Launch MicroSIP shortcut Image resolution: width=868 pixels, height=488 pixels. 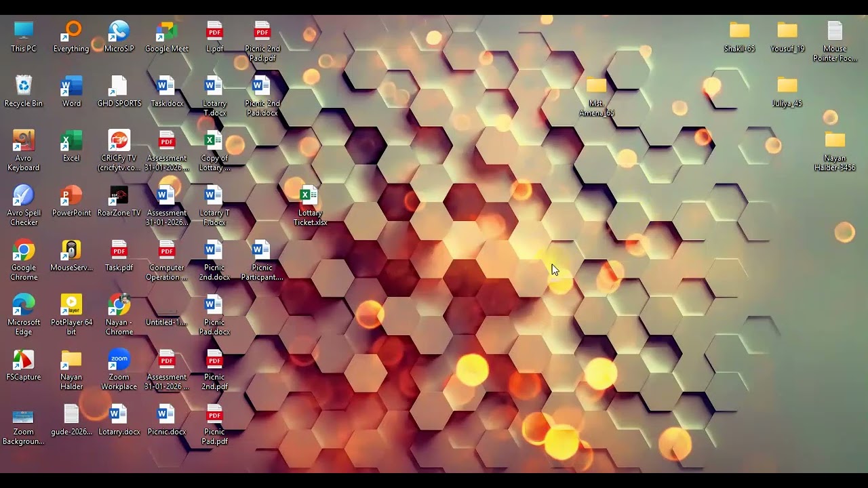click(119, 37)
